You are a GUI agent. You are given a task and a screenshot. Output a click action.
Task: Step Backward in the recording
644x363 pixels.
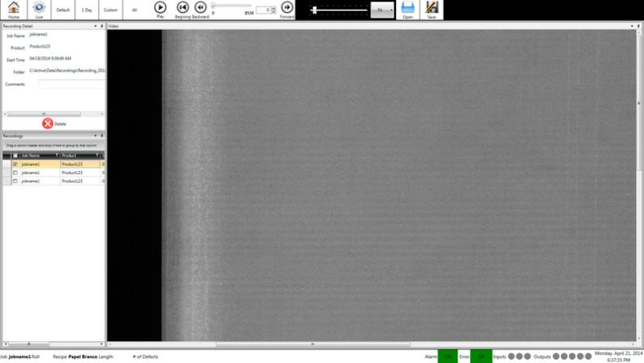point(201,9)
